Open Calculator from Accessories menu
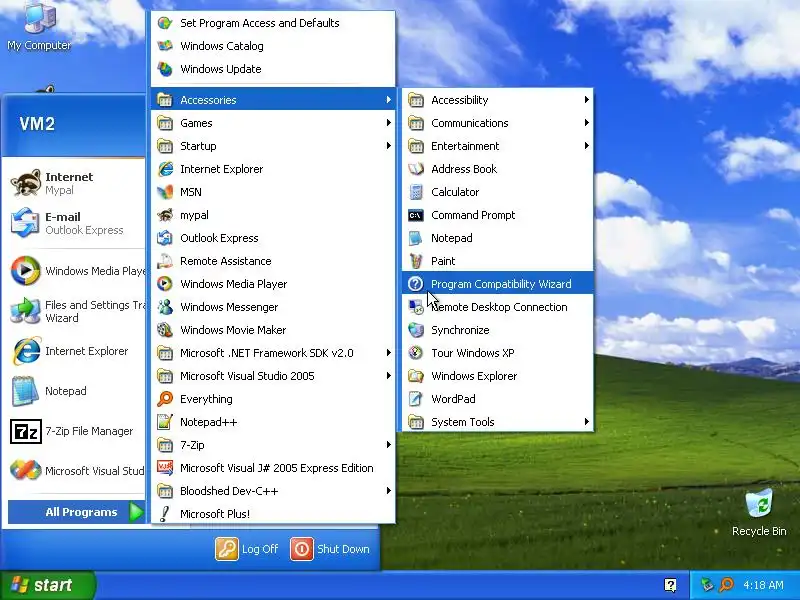 coord(497,192)
